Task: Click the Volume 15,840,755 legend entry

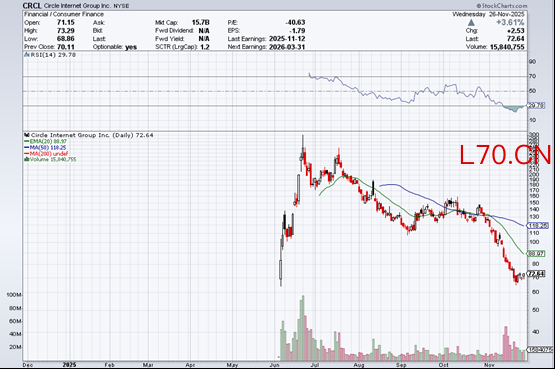Action: click(x=53, y=160)
